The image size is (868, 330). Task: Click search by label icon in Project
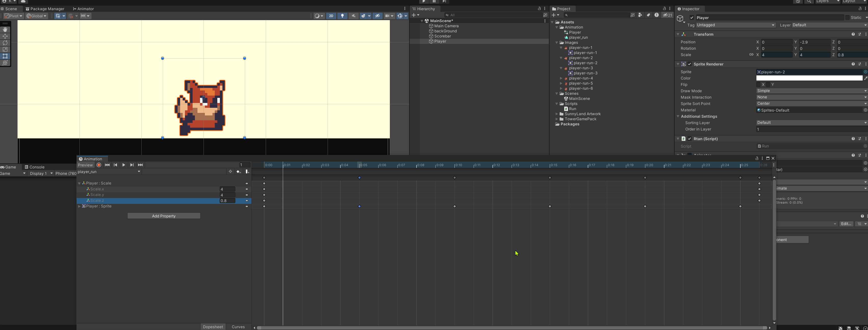[x=648, y=15]
